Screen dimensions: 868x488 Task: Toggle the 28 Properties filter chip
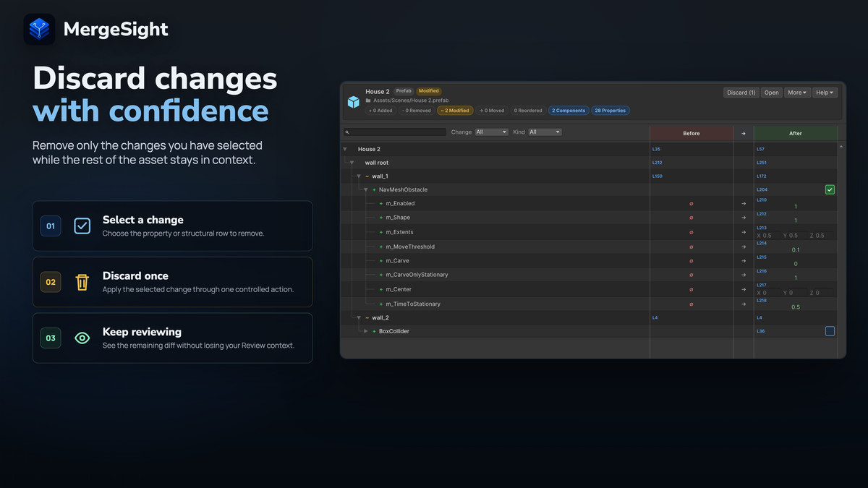pos(610,111)
